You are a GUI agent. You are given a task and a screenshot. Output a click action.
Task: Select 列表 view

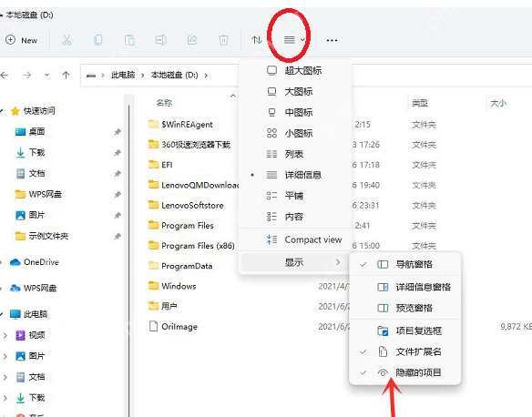point(294,154)
